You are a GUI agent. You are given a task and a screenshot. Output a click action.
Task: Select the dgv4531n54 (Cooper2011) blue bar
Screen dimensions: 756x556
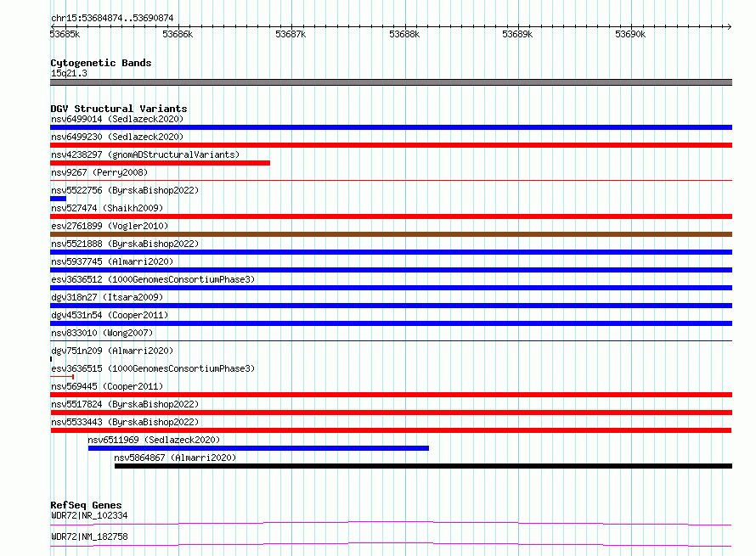click(x=391, y=323)
